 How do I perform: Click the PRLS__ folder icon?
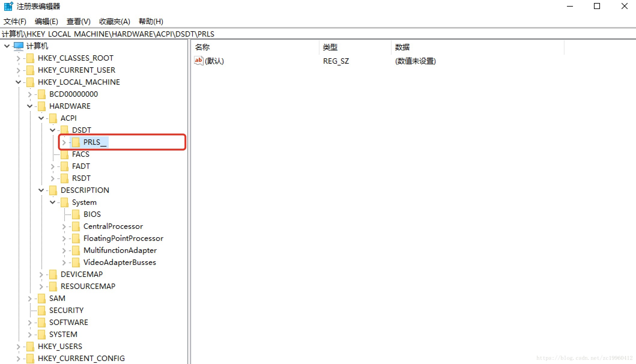coord(76,142)
